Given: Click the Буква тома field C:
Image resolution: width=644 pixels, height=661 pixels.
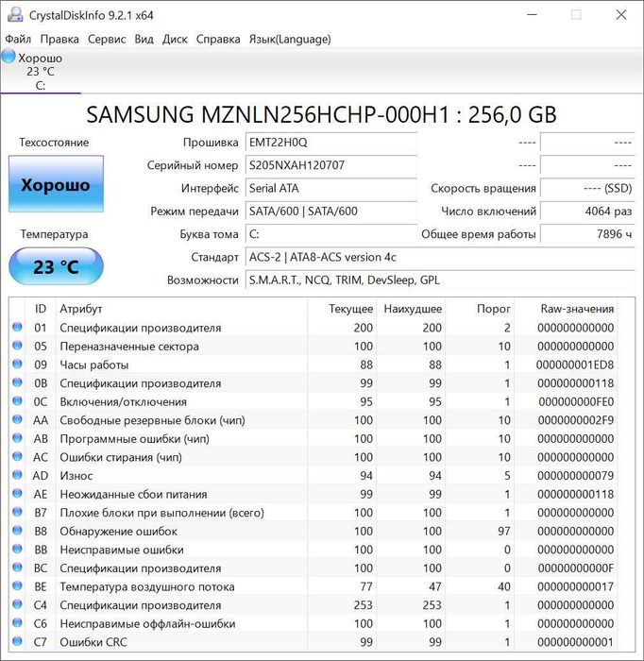Looking at the screenshot, I should (331, 234).
